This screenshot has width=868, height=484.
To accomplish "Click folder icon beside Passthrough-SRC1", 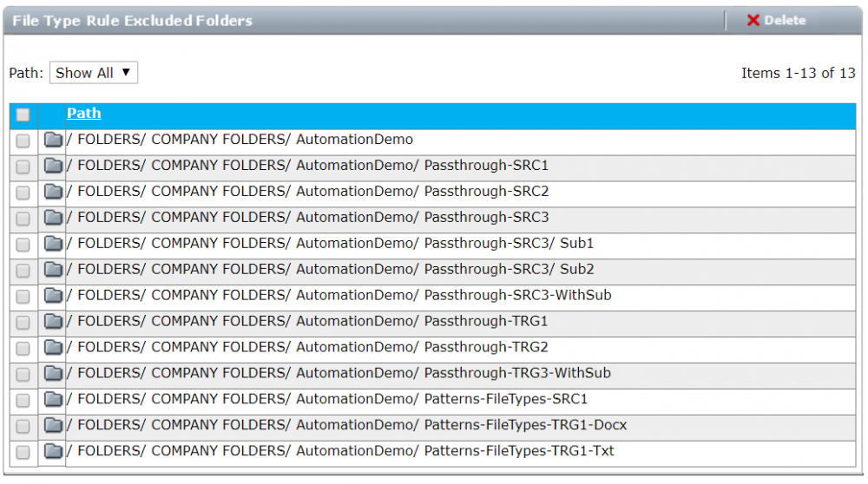I will (54, 166).
